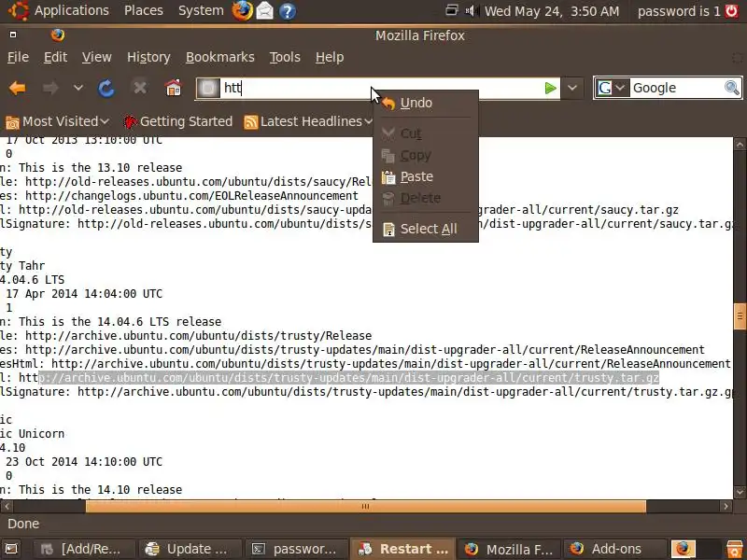747x560 pixels.
Task: Click the clock showing Wed May 24
Action: pos(552,11)
